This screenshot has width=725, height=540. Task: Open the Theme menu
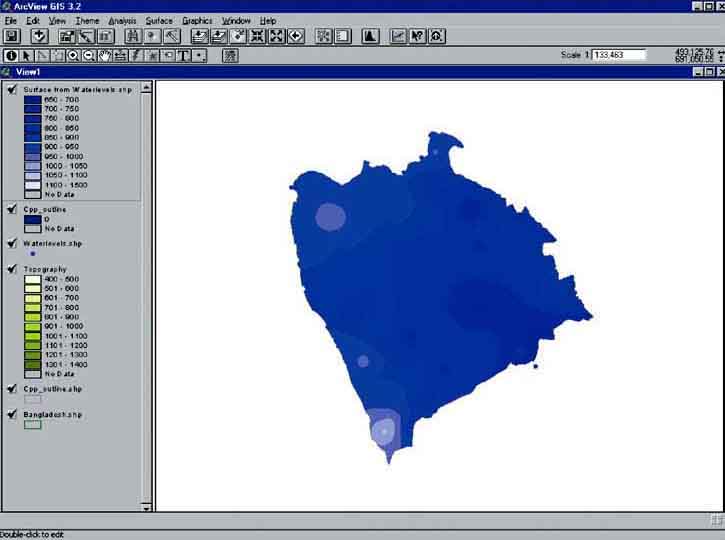[x=87, y=20]
